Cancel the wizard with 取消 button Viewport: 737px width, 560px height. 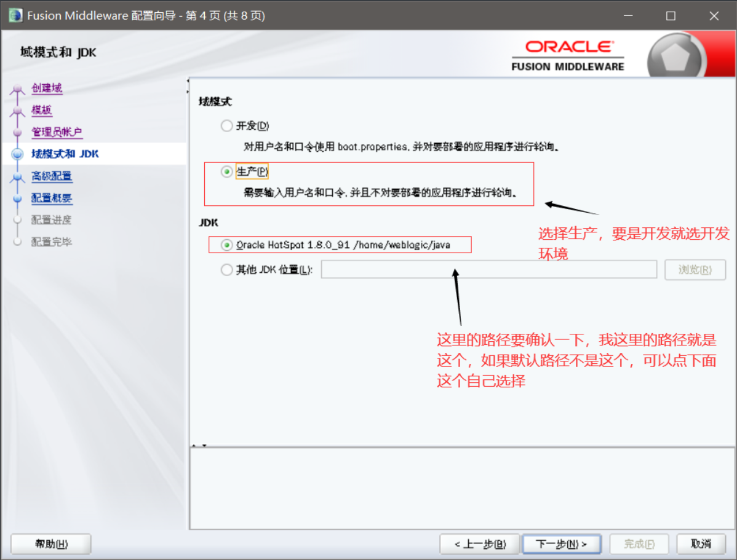pos(701,543)
